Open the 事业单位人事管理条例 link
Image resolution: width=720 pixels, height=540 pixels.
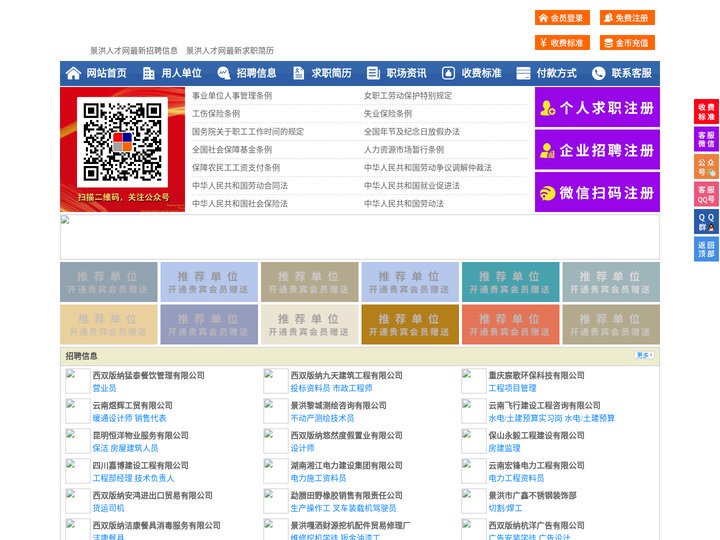pyautogui.click(x=232, y=96)
